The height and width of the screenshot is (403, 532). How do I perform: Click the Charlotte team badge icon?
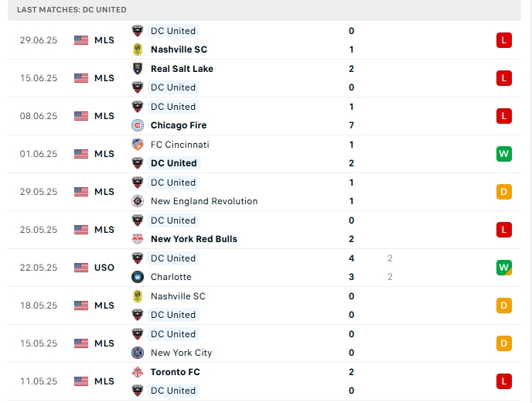138,277
